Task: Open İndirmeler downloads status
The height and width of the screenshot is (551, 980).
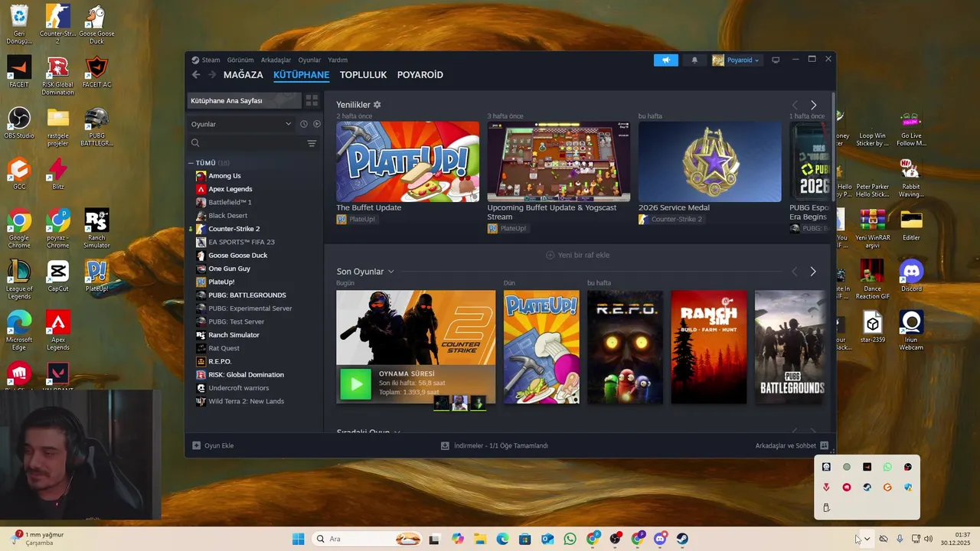Action: point(495,445)
